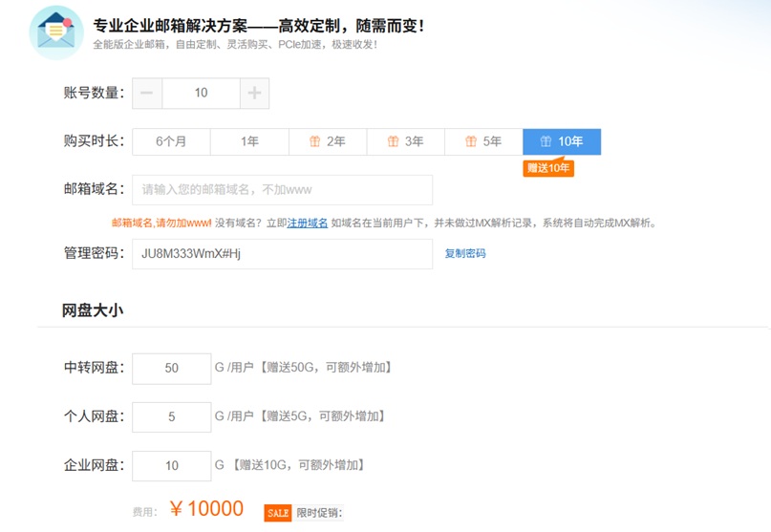Click the 复制密码 link
The width and height of the screenshot is (771, 532).
[x=465, y=253]
